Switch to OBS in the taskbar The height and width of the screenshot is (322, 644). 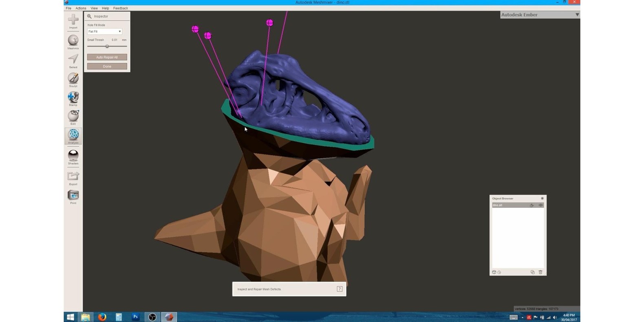click(x=152, y=317)
